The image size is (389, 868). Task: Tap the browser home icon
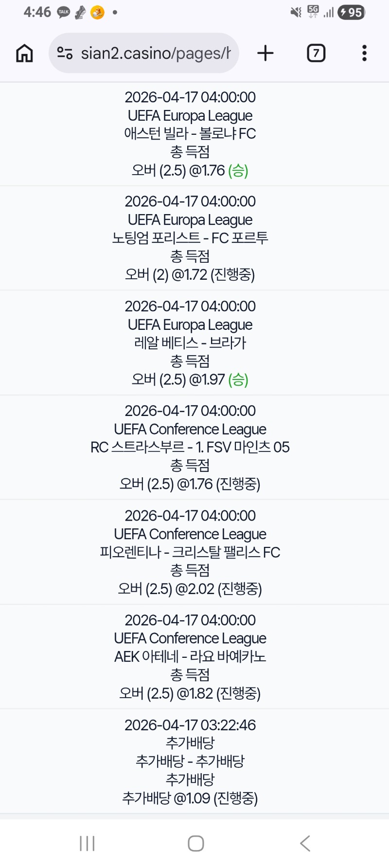[24, 53]
